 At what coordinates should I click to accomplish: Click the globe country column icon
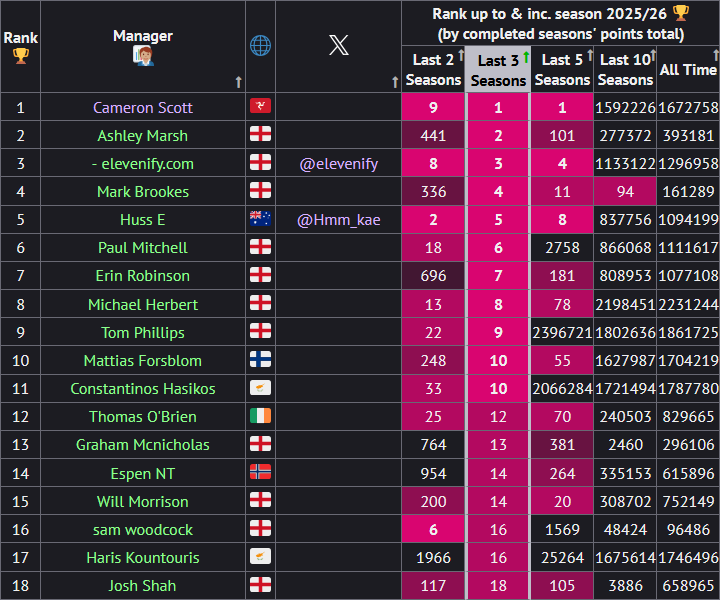[260, 46]
